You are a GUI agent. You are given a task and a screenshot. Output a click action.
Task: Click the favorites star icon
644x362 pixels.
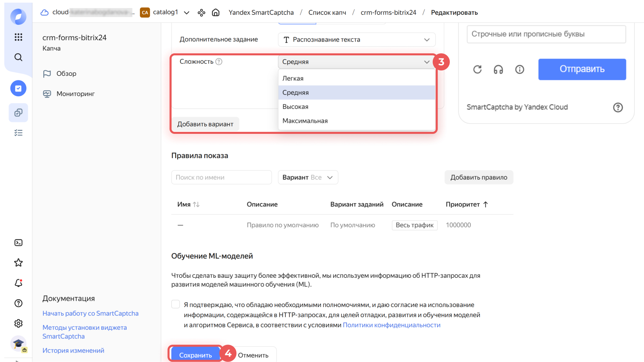point(18,263)
